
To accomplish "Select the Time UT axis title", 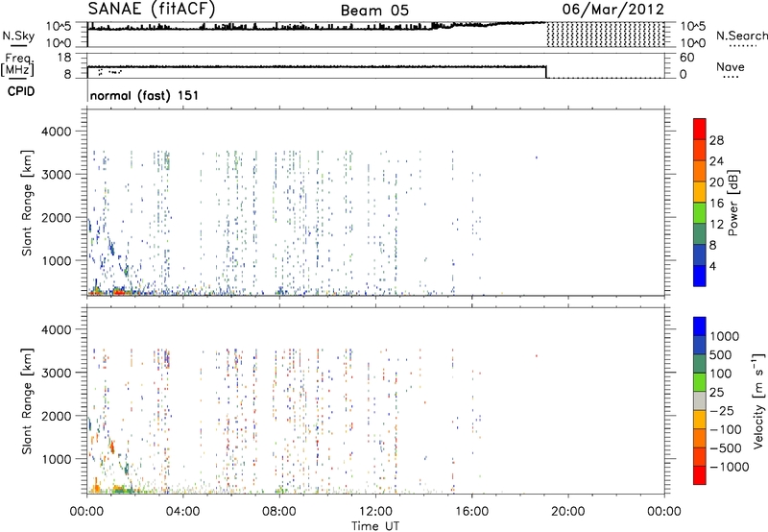I will pos(375,526).
